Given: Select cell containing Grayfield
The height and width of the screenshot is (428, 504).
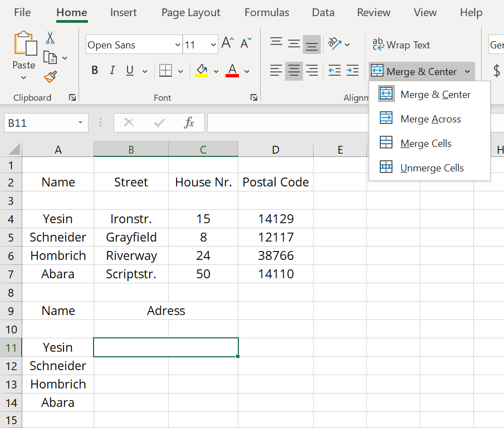Looking at the screenshot, I should [131, 237].
